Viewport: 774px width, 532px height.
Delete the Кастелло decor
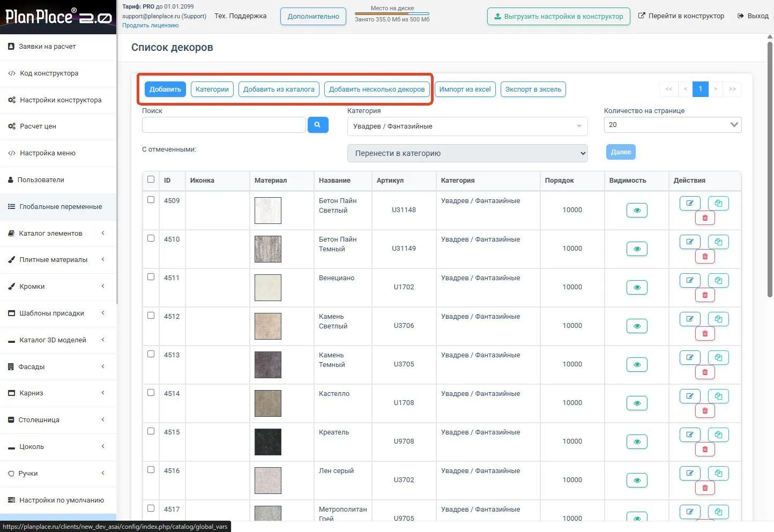pyautogui.click(x=705, y=411)
